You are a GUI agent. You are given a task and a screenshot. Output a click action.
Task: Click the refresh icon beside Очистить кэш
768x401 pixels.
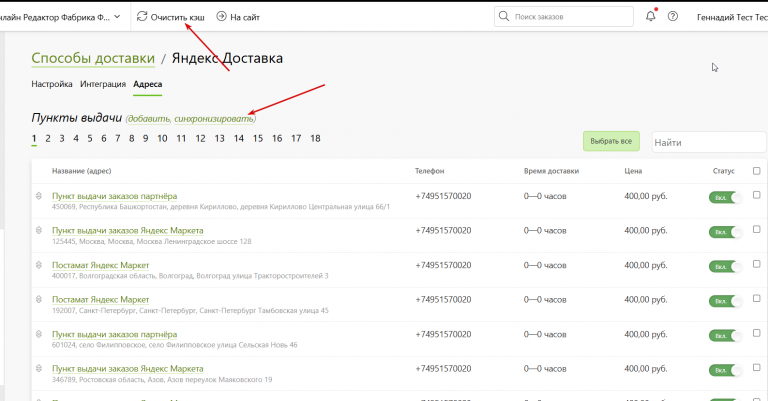[142, 17]
